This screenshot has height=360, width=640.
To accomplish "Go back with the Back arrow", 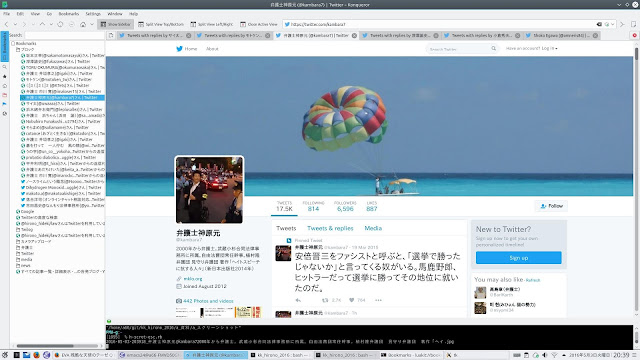I will (6, 24).
